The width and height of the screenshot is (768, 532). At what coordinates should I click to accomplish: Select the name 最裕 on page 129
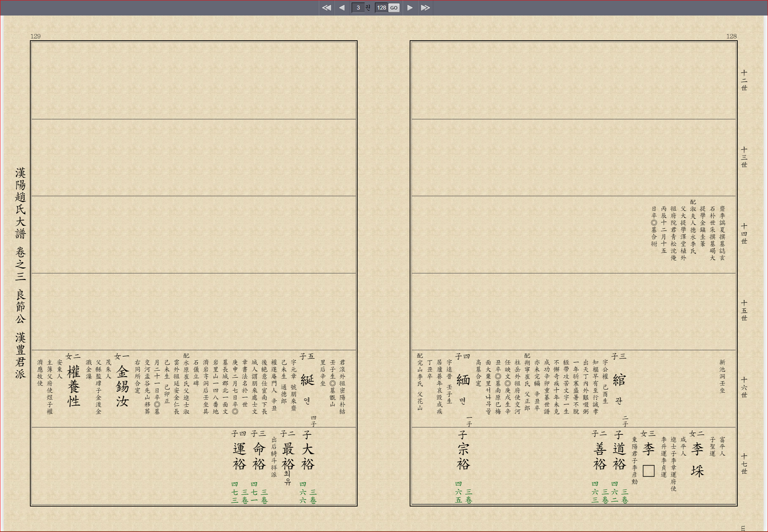[288, 457]
